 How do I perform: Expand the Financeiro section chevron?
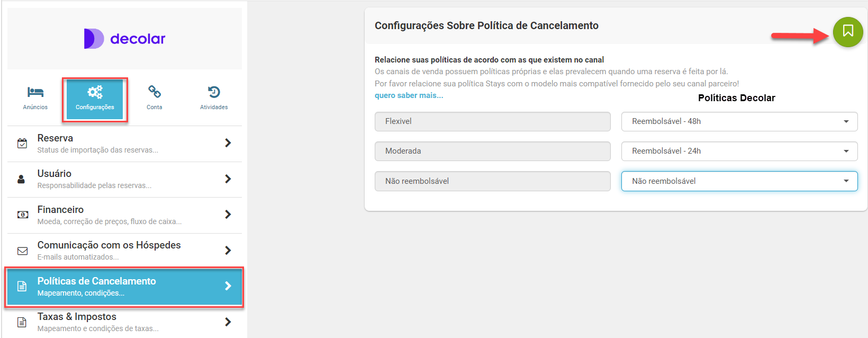coord(228,215)
